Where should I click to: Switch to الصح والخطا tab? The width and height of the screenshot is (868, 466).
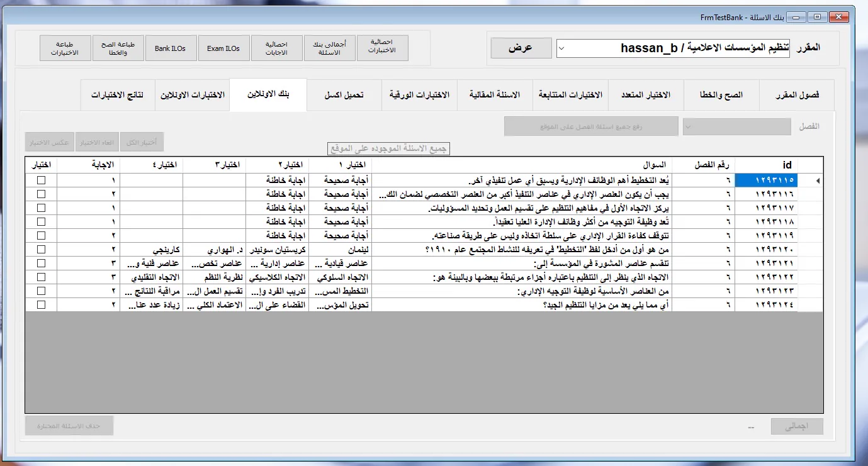721,96
